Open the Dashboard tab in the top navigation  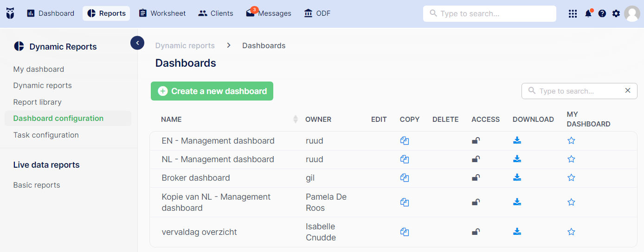click(x=51, y=13)
